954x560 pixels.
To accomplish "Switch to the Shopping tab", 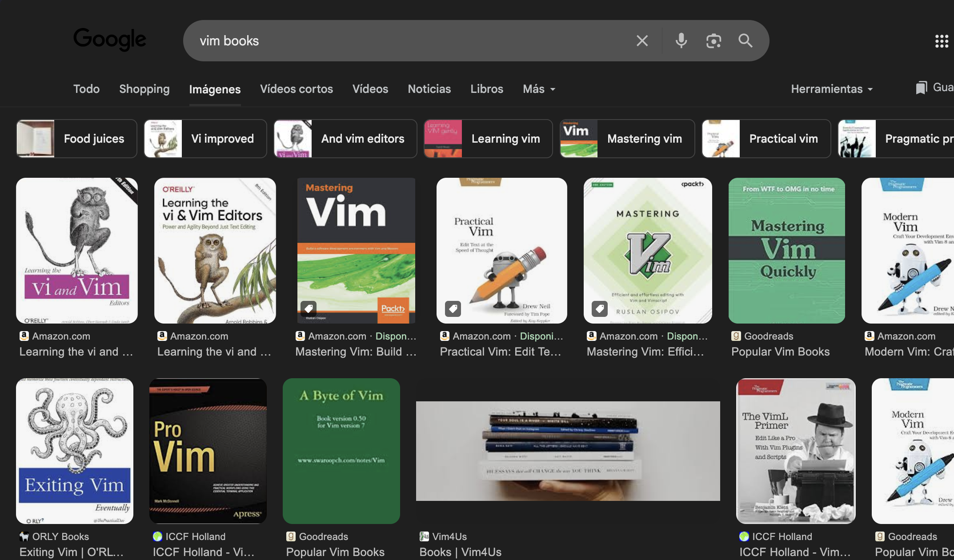I will pyautogui.click(x=144, y=89).
